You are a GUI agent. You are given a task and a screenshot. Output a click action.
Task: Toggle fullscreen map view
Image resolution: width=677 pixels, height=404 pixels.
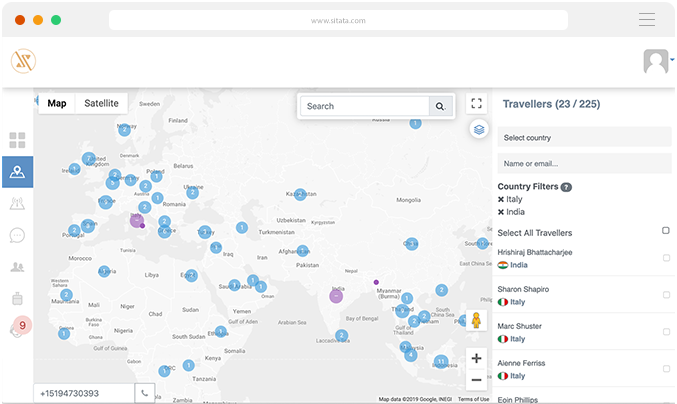[477, 104]
